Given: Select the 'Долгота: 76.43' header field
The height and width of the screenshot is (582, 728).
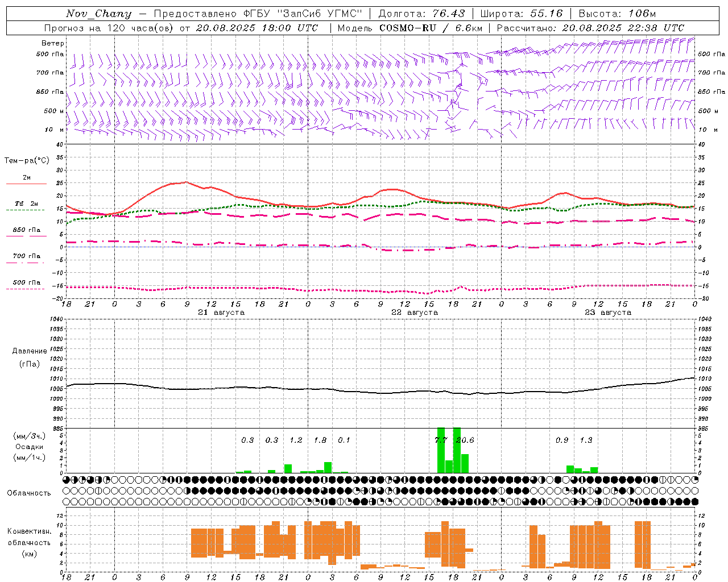Looking at the screenshot, I should [x=421, y=14].
